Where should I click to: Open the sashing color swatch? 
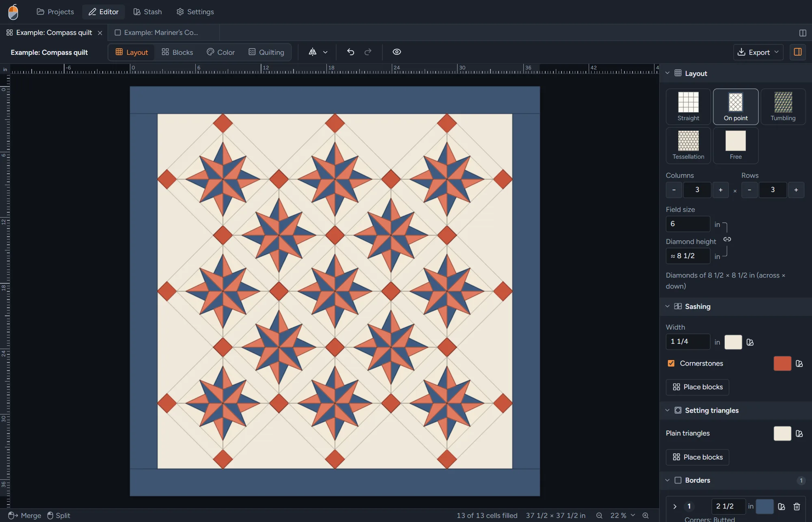[x=733, y=342]
